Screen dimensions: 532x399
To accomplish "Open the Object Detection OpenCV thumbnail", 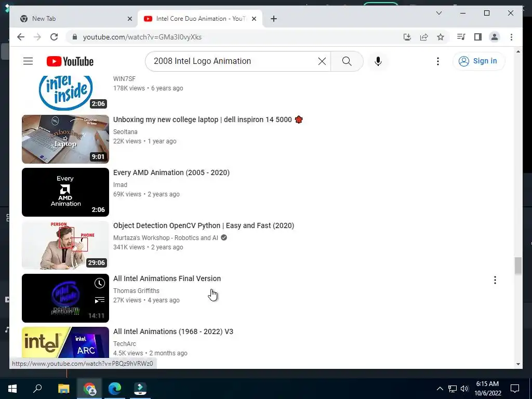I will [x=65, y=245].
